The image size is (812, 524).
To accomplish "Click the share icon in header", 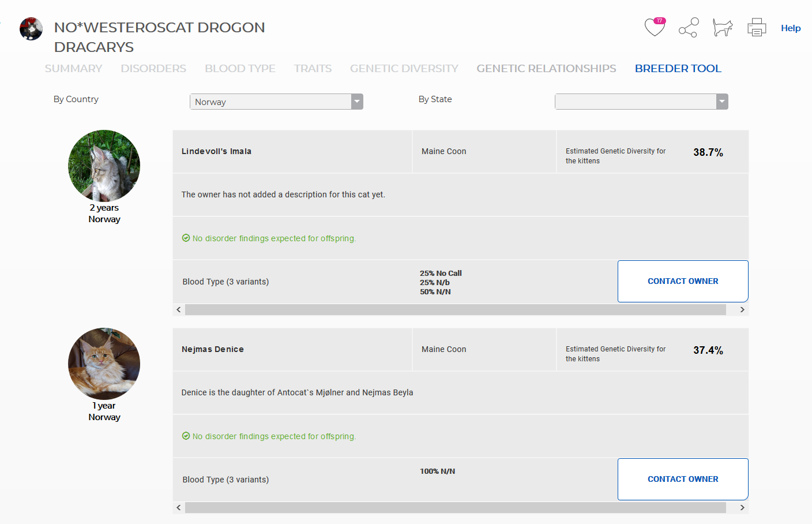I will pos(689,27).
